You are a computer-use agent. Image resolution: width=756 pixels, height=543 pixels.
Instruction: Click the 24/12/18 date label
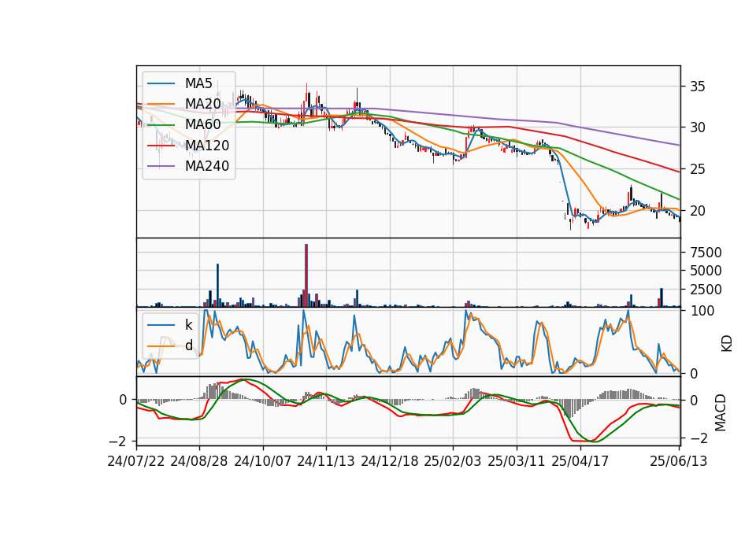click(390, 461)
